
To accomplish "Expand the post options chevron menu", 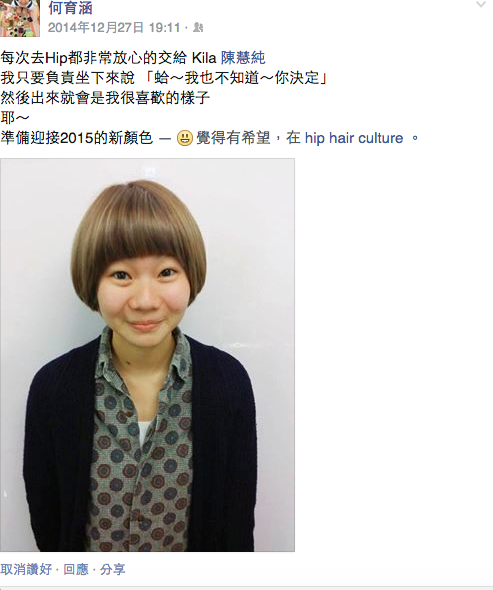I will (481, 5).
